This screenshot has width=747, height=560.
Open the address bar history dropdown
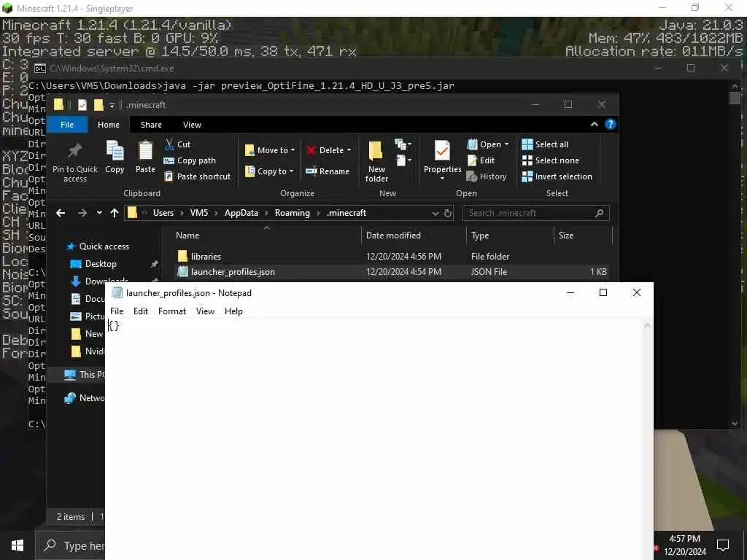coord(435,214)
